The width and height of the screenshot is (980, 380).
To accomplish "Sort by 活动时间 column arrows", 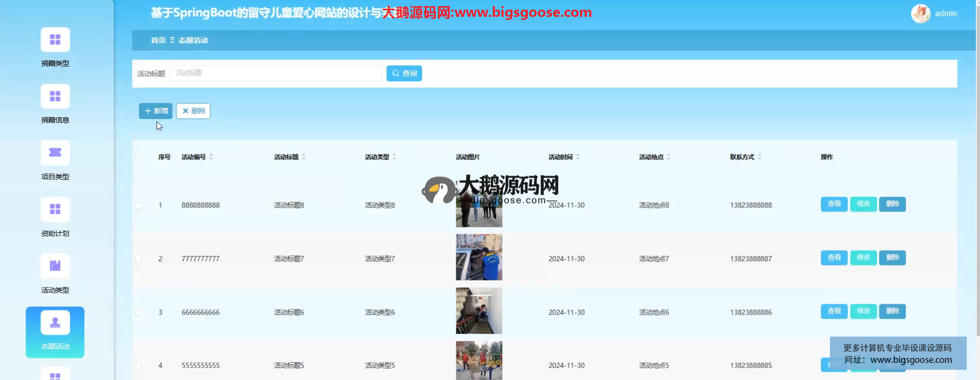I will coord(578,157).
